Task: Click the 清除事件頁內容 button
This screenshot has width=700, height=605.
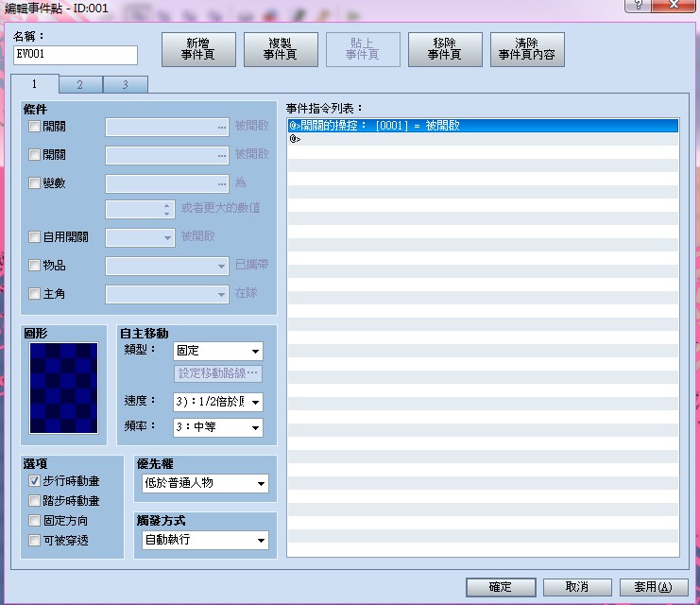Action: pyautogui.click(x=527, y=49)
